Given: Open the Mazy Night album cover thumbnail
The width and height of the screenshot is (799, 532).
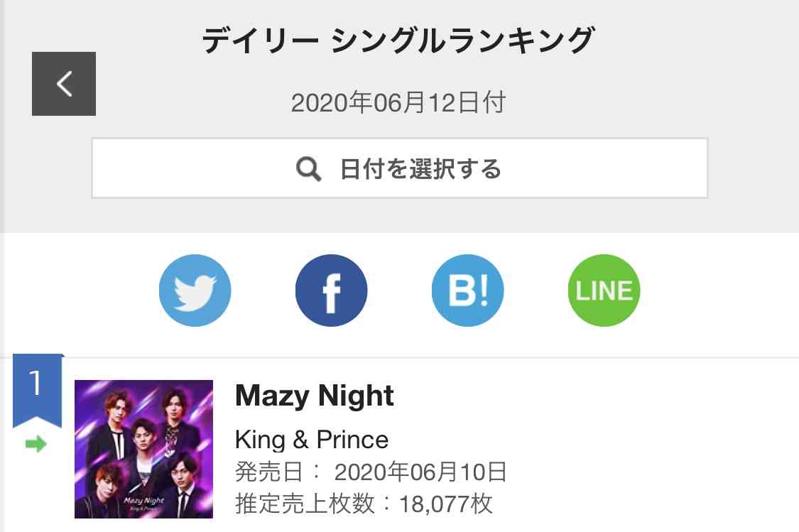Looking at the screenshot, I should click(x=143, y=449).
